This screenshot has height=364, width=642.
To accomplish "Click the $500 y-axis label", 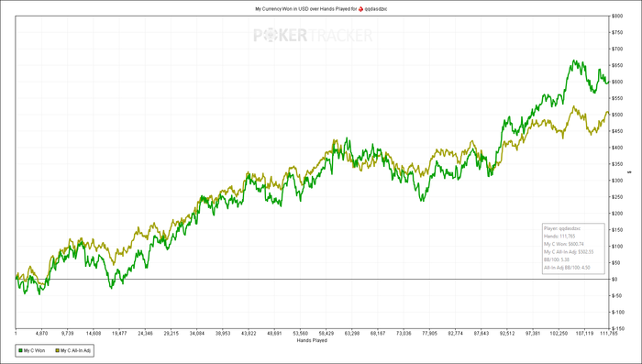I will (x=617, y=115).
